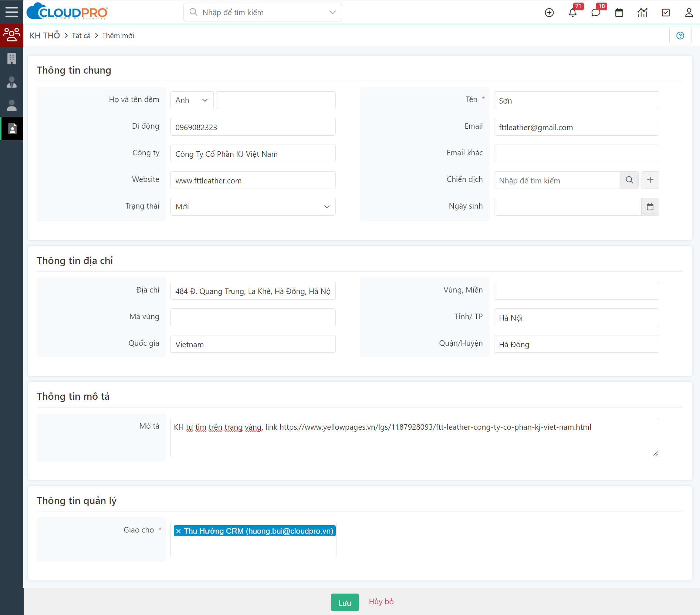Click the empty Vùng, Miền field

(576, 291)
